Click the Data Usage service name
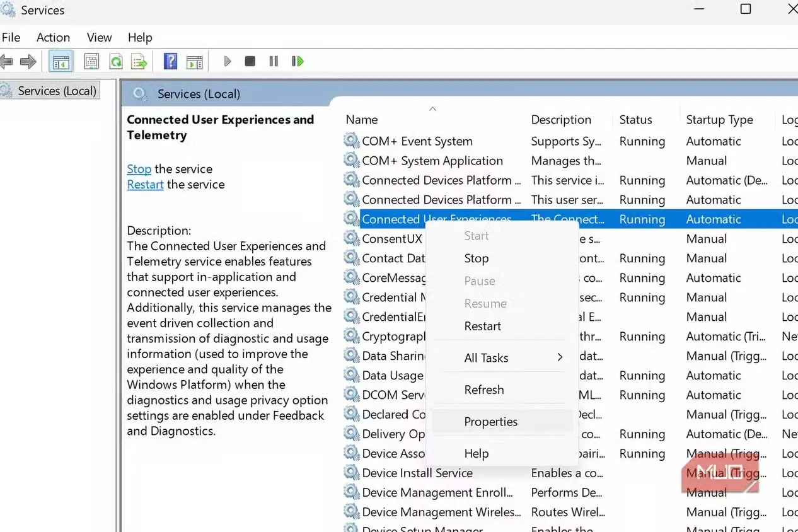798x532 pixels. tap(393, 376)
